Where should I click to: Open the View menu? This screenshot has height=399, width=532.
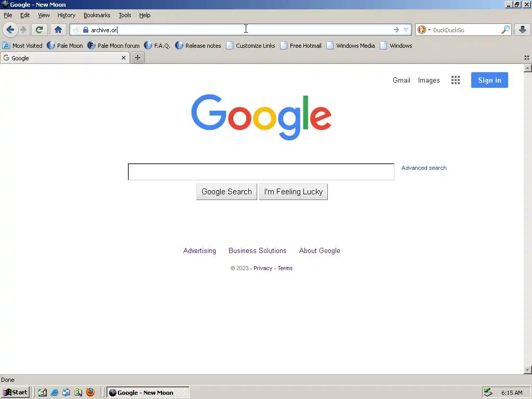pos(44,15)
